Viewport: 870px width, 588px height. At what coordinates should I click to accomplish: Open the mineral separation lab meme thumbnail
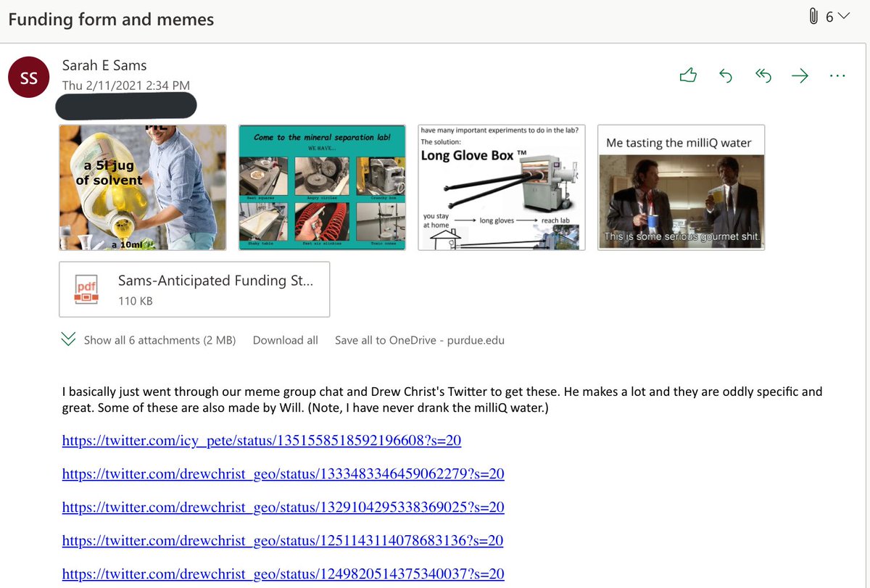tap(322, 187)
